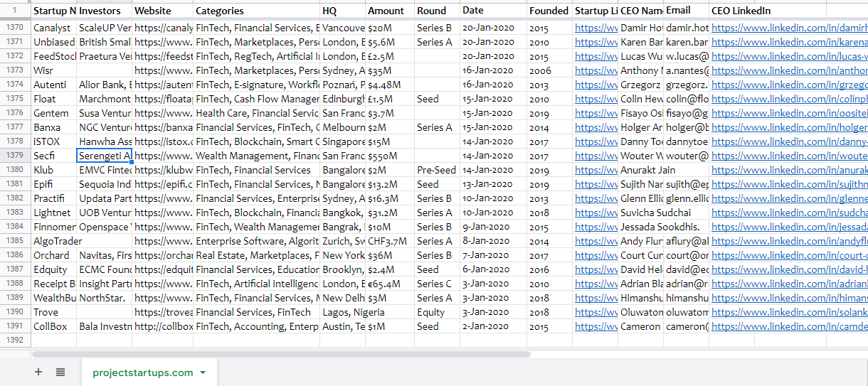Click the Banxa startup name cell

tap(53, 127)
